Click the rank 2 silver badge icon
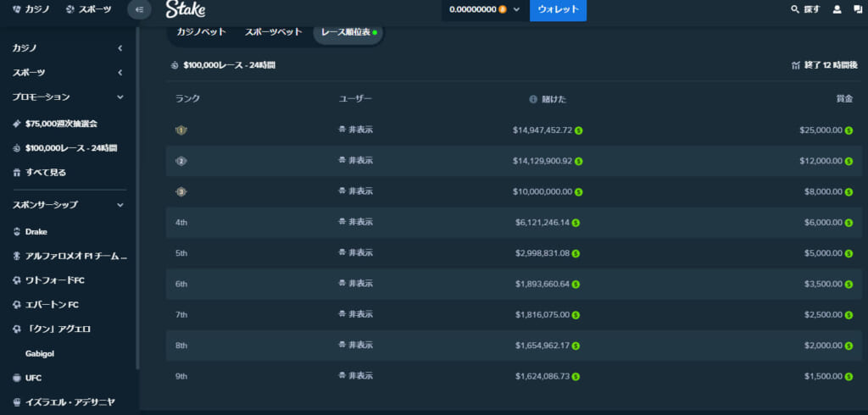868x415 pixels. (181, 161)
